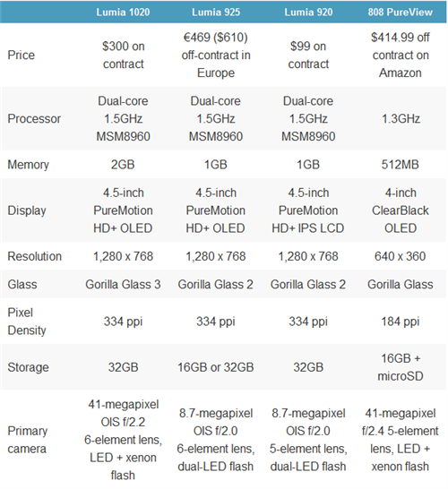Click the $300 on contract price cell

[124, 56]
